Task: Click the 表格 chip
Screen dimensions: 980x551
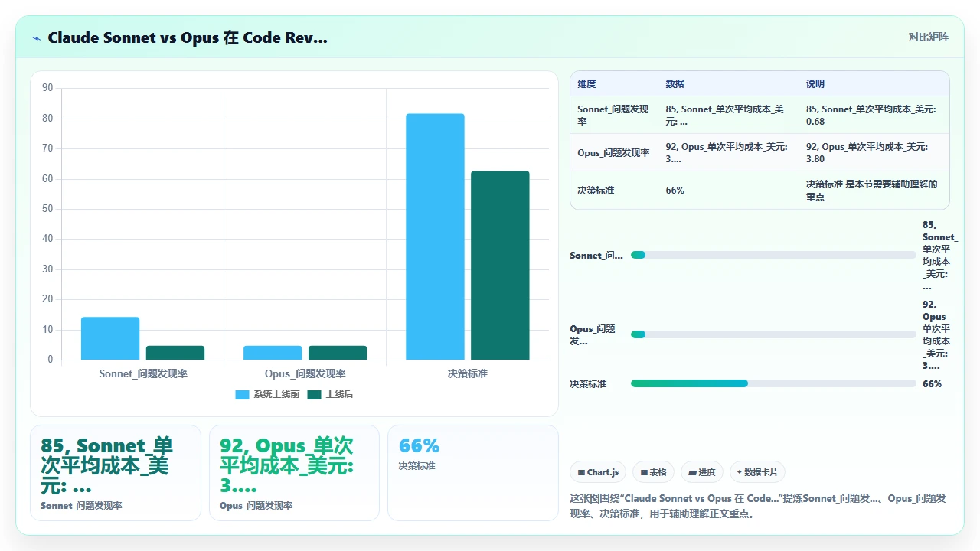Action: pos(654,472)
